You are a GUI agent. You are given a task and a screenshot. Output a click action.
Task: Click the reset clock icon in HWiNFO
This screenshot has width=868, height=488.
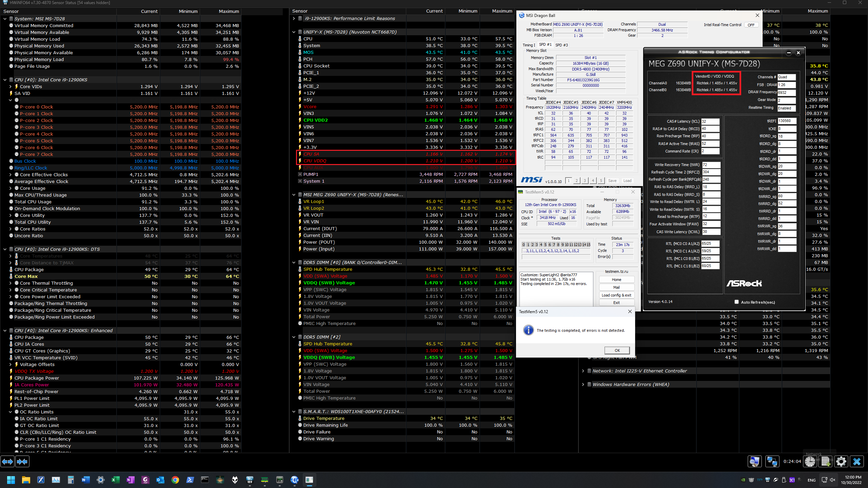810,461
